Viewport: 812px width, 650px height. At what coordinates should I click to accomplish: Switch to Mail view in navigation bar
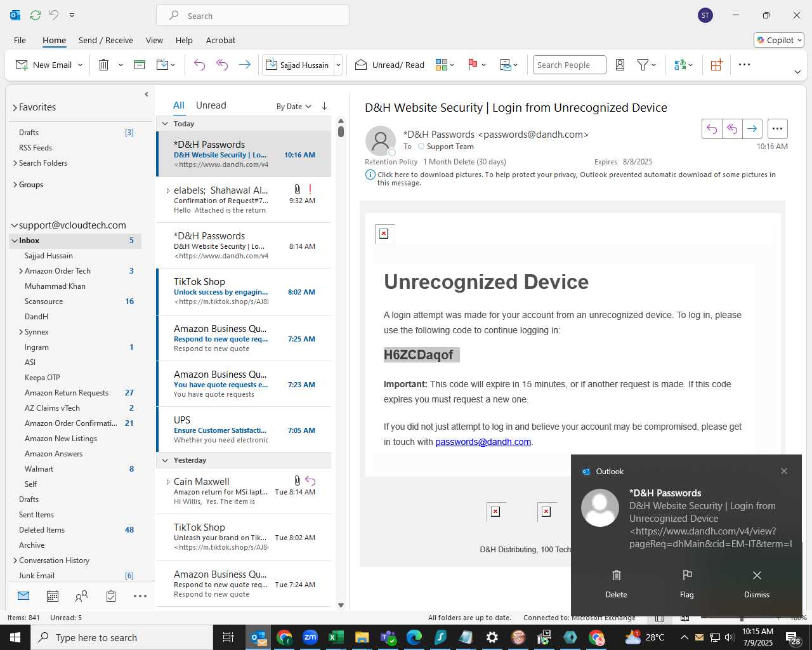(23, 596)
